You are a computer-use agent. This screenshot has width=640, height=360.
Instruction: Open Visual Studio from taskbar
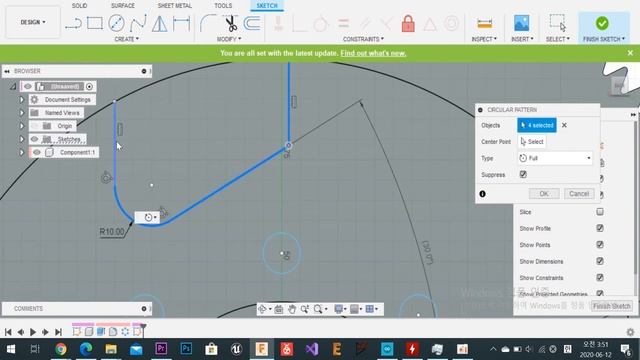[312, 349]
